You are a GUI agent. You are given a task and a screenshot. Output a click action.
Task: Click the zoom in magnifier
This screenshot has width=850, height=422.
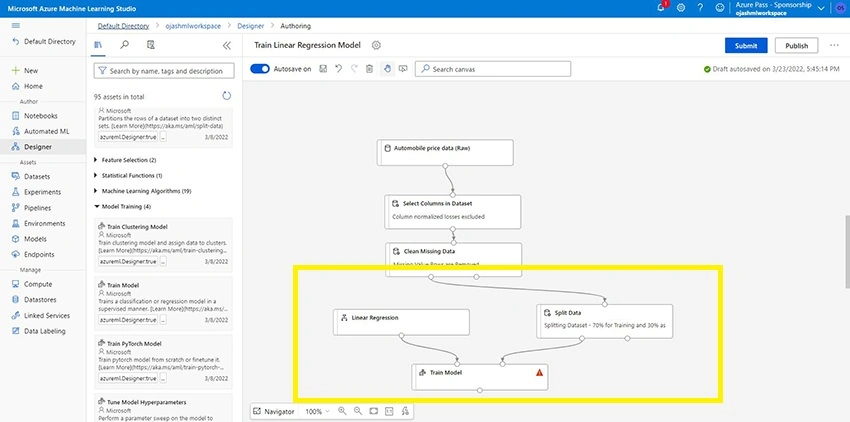tap(342, 411)
